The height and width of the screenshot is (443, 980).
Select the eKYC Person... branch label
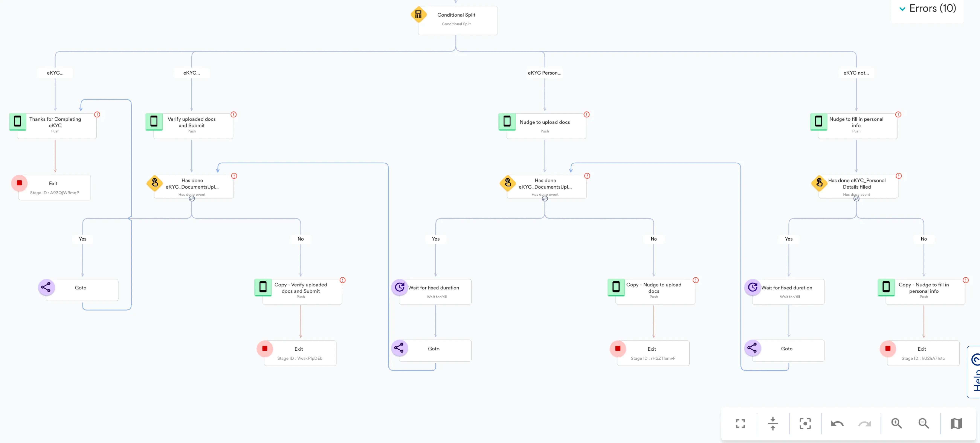point(544,73)
